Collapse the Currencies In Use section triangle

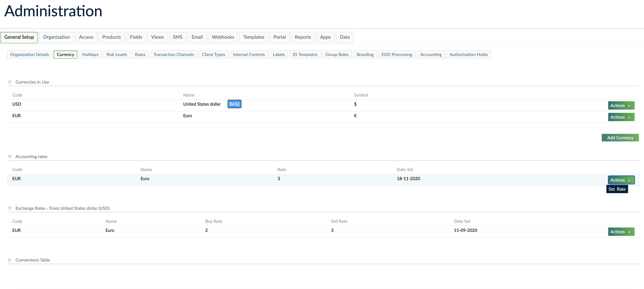coord(10,82)
